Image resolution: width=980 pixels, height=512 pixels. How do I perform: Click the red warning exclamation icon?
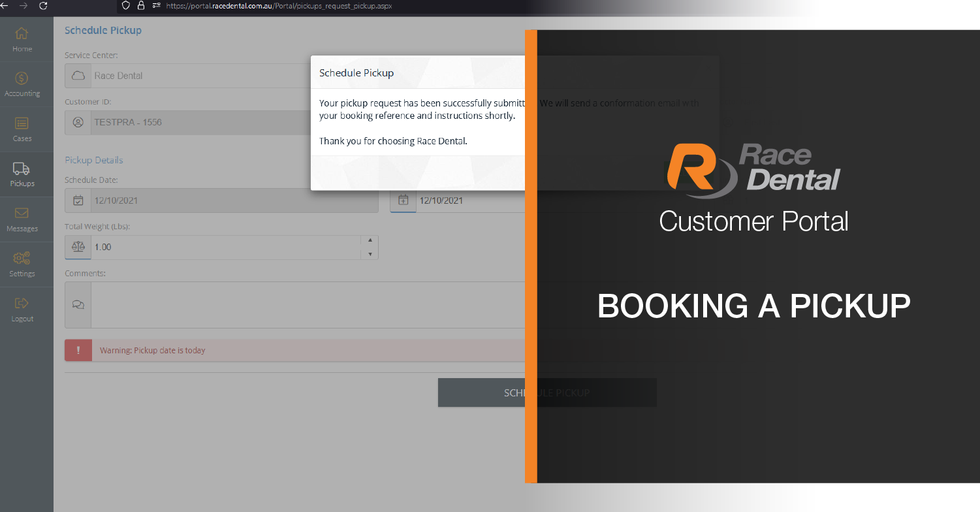[x=78, y=351]
